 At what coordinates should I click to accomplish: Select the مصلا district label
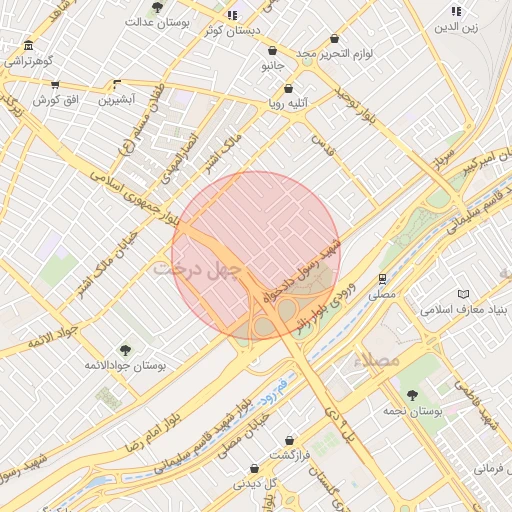(x=377, y=360)
